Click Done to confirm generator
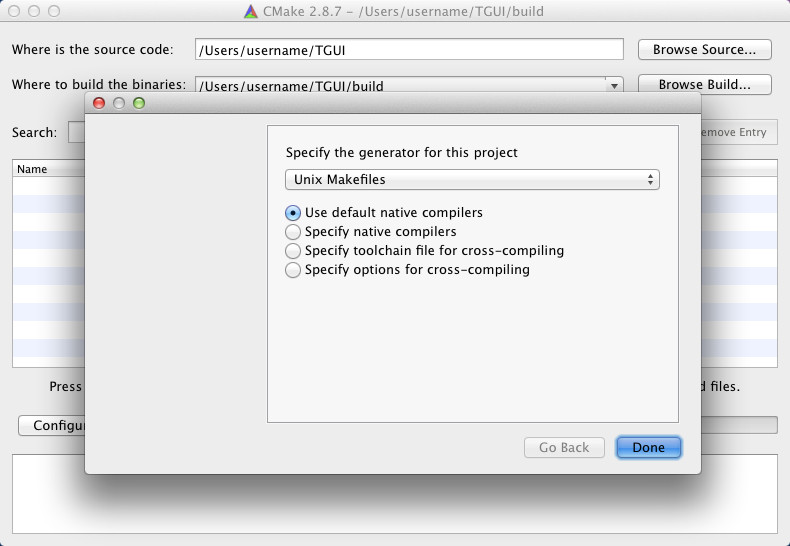 click(x=648, y=447)
